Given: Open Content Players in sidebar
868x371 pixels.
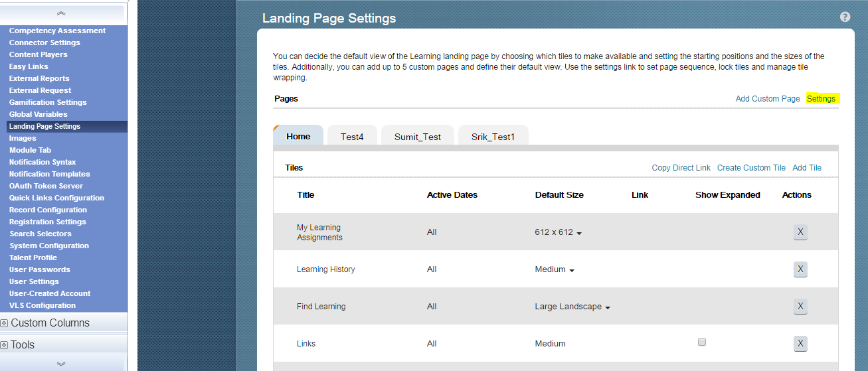Looking at the screenshot, I should click(x=38, y=54).
